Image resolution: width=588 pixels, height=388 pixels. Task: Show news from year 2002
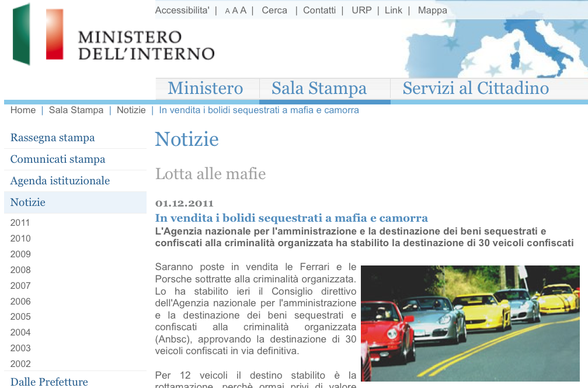click(x=20, y=364)
